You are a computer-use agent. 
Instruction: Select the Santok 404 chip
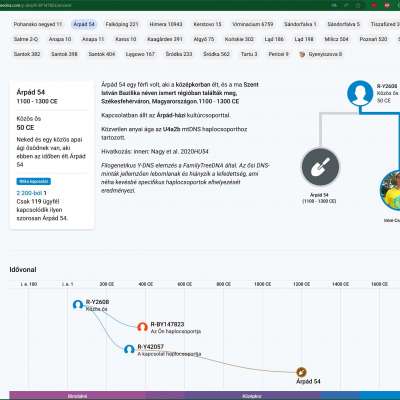(101, 54)
